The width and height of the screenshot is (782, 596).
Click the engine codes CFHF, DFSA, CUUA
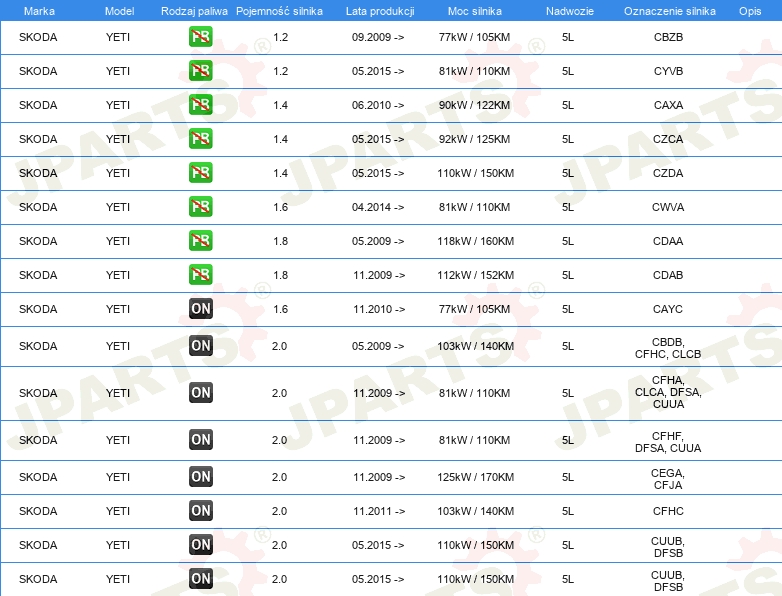coord(668,441)
